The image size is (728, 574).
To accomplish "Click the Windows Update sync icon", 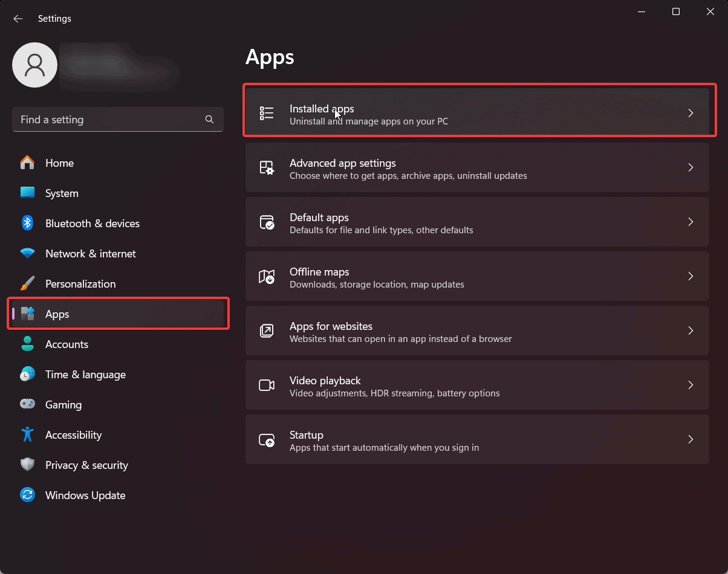I will pyautogui.click(x=27, y=495).
